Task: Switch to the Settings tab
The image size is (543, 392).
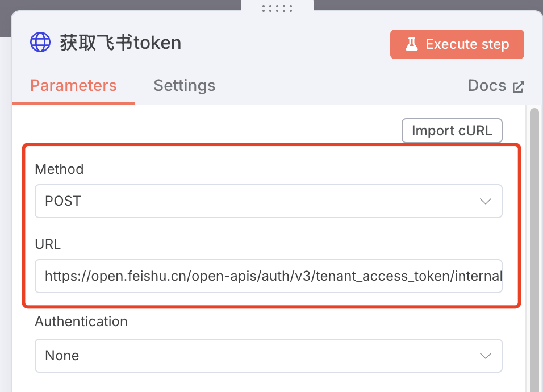Action: click(184, 86)
